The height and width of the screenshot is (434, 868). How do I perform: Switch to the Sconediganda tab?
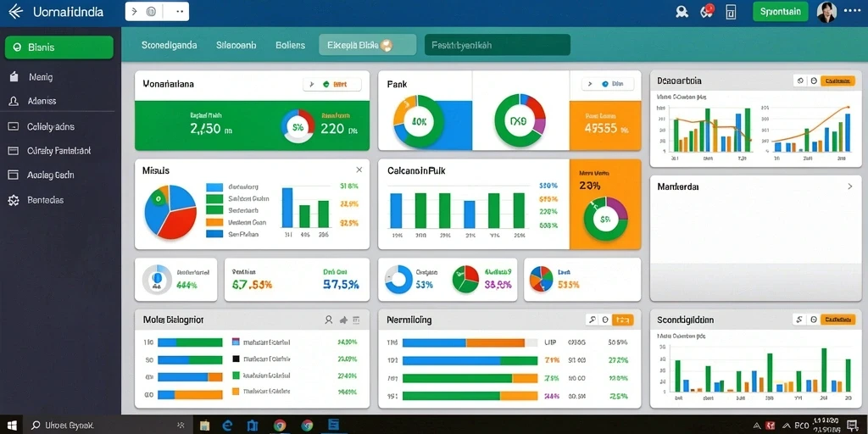(170, 46)
